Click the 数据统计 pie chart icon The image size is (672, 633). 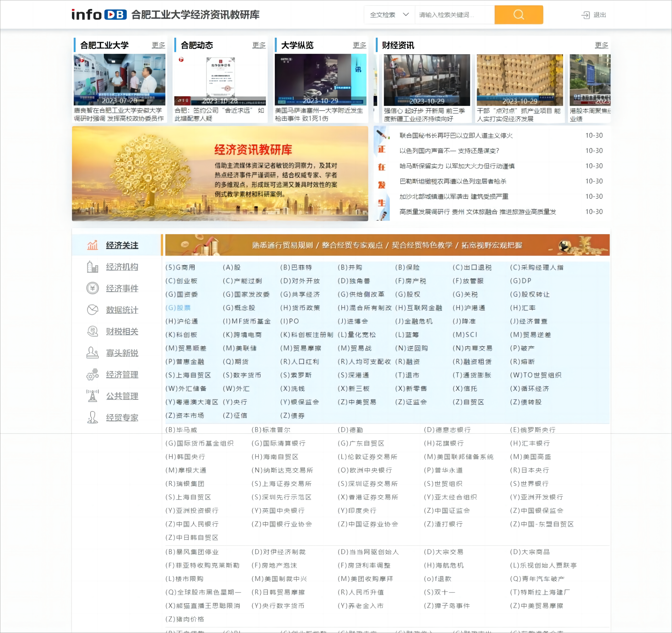pyautogui.click(x=92, y=310)
